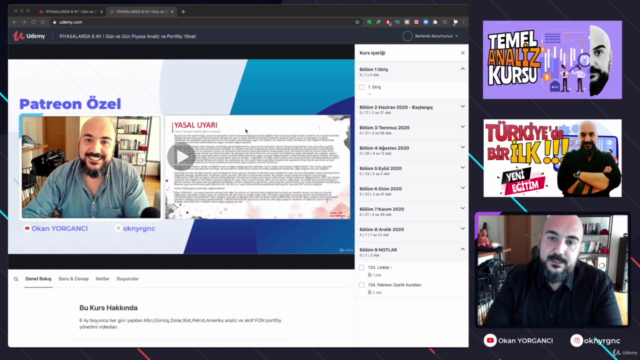
Task: Check the box for 134. Patreon Üyelik Kuralları
Action: [x=362, y=285]
